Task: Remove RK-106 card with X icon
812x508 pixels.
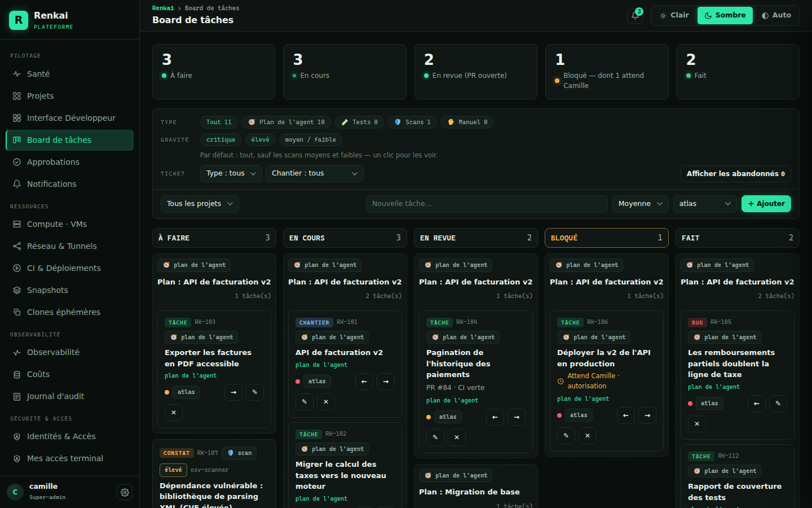Action: coord(588,436)
